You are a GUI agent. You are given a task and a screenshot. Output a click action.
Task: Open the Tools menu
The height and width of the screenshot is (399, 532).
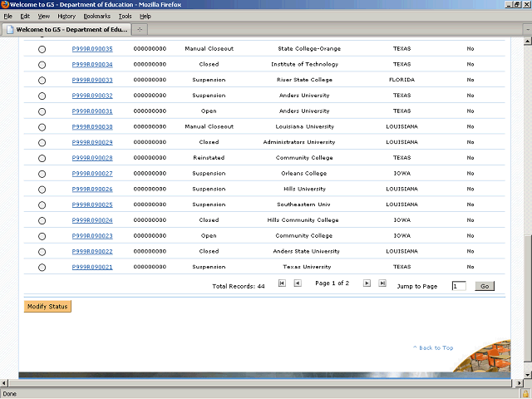tap(125, 17)
